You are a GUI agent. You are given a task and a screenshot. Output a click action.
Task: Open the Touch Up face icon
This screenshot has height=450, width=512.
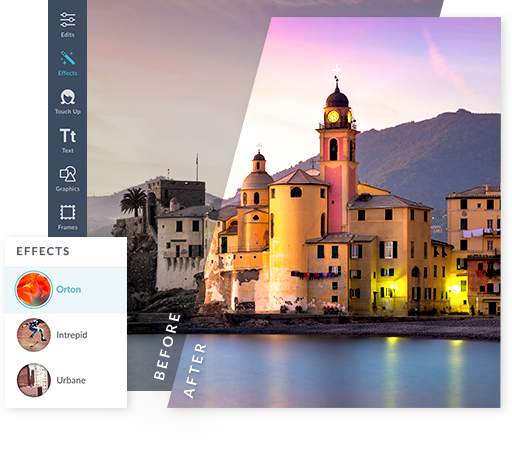pyautogui.click(x=68, y=97)
